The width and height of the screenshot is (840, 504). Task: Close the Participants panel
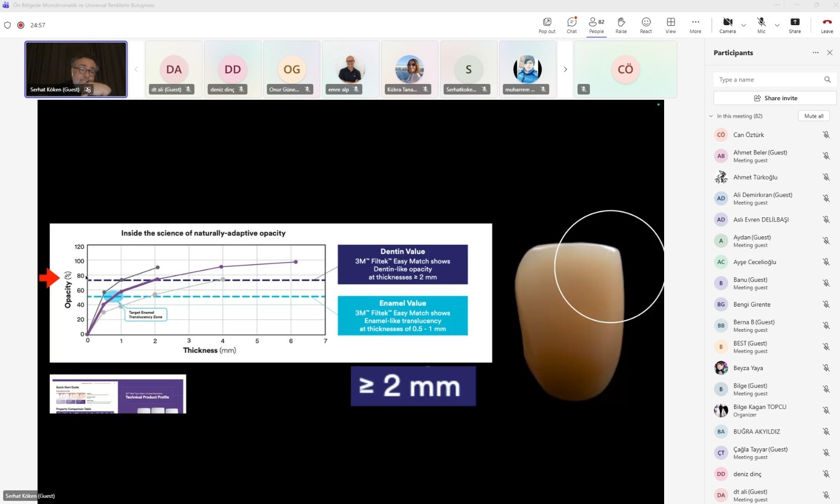pos(829,52)
